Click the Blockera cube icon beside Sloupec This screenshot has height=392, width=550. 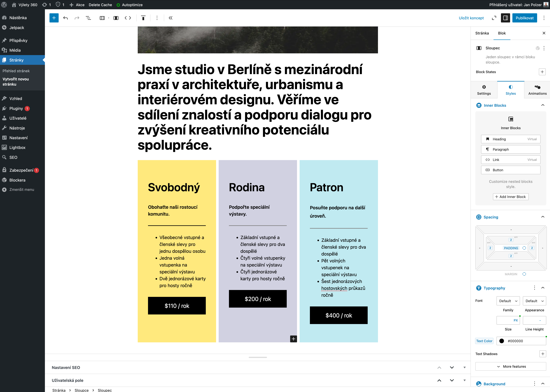click(x=538, y=48)
